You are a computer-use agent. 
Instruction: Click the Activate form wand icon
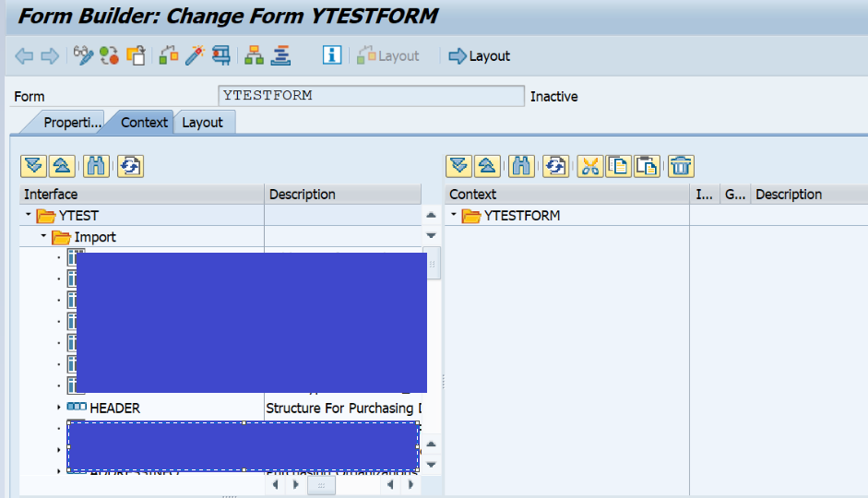(x=194, y=56)
